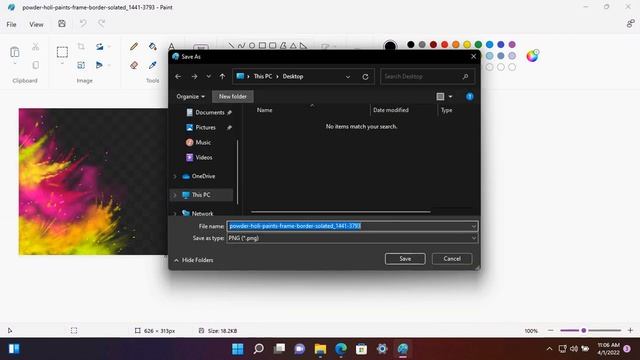The width and height of the screenshot is (640, 360).
Task: Select the triangle shape in Paint shapes gallery
Action: (293, 46)
